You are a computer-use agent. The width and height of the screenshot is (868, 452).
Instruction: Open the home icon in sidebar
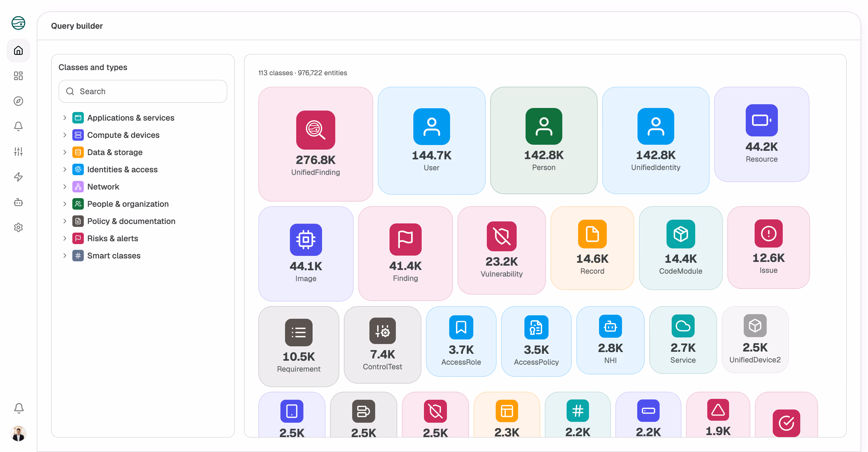pos(18,51)
